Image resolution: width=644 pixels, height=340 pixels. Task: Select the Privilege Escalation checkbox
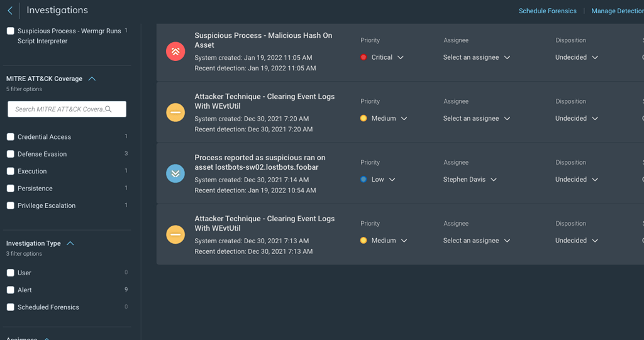[11, 206]
